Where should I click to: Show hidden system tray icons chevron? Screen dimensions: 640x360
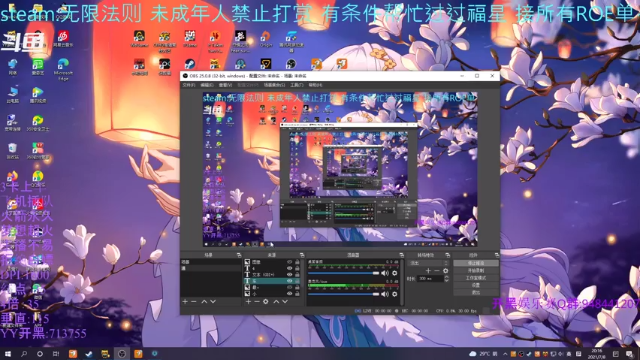tap(505, 354)
